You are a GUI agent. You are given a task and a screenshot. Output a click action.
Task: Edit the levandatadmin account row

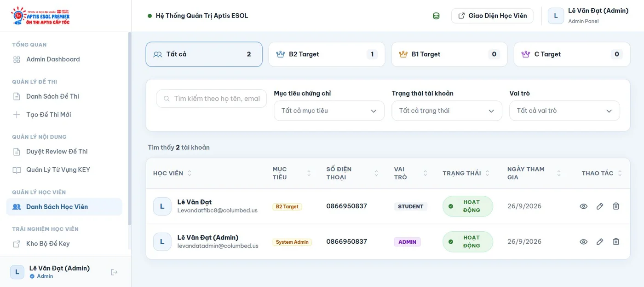pos(600,242)
